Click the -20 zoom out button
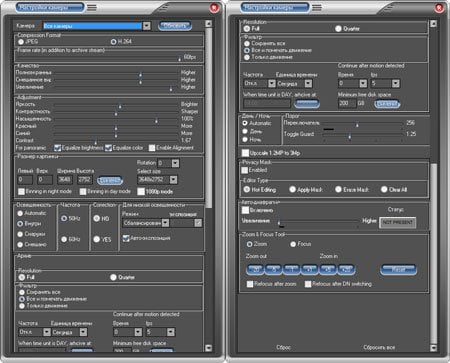This screenshot has width=450, height=363. (255, 269)
